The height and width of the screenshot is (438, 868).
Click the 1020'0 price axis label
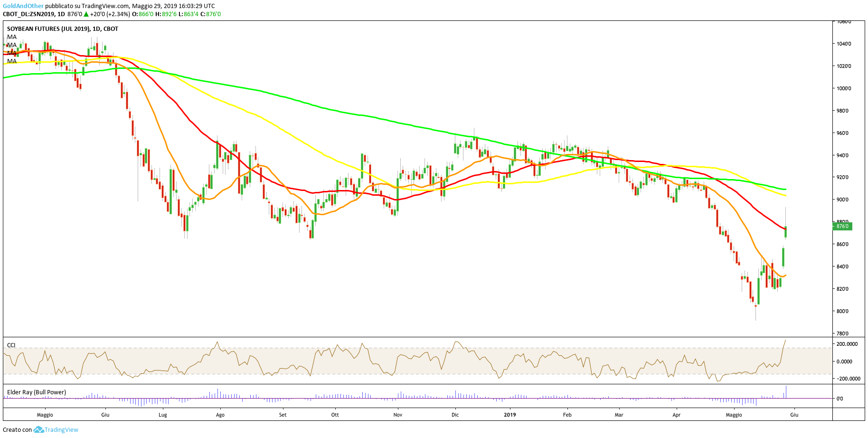tap(844, 67)
